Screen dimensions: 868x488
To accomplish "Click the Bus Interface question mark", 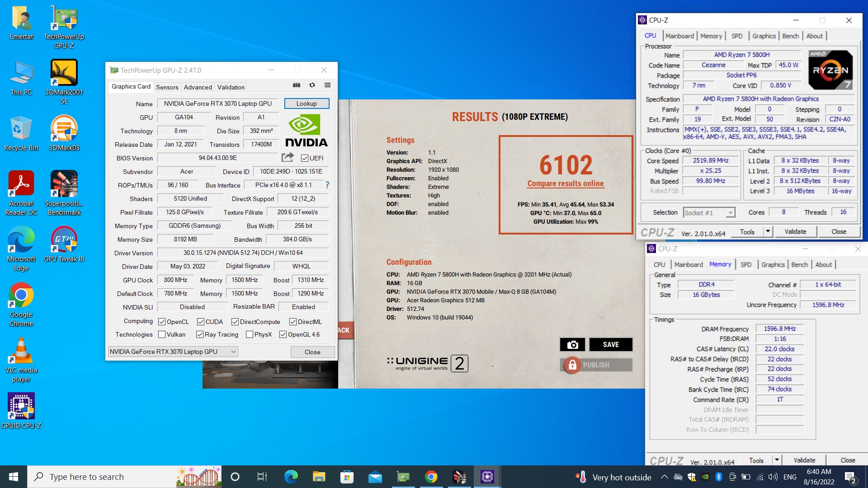I will [x=327, y=185].
